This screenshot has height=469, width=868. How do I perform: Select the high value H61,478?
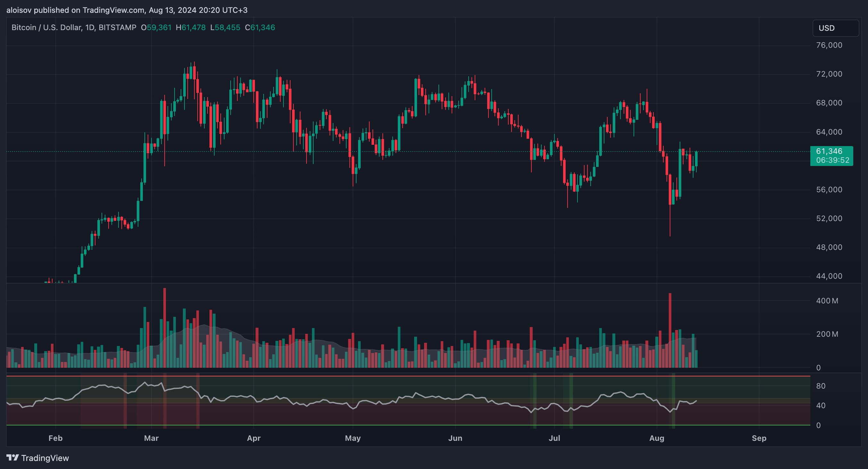(191, 28)
